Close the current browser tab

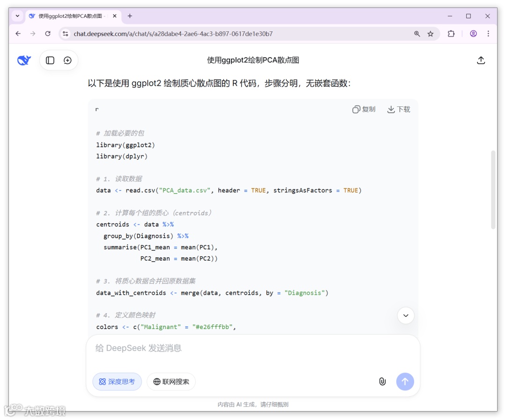pos(115,16)
